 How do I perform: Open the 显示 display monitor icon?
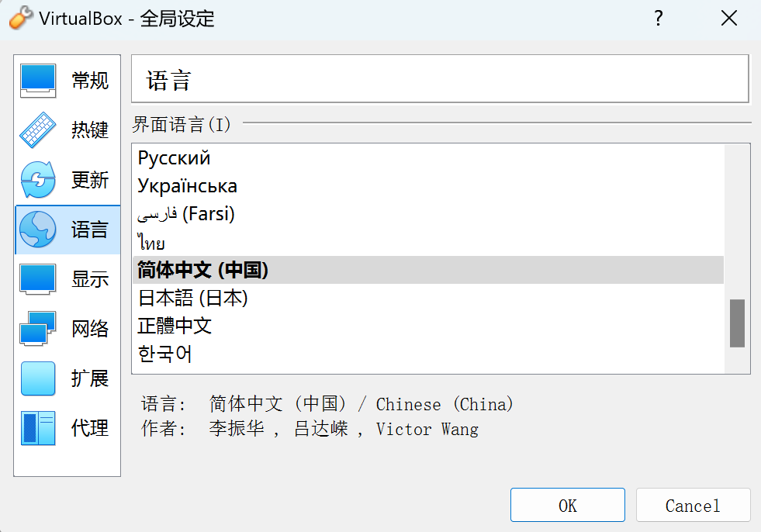pyautogui.click(x=38, y=279)
